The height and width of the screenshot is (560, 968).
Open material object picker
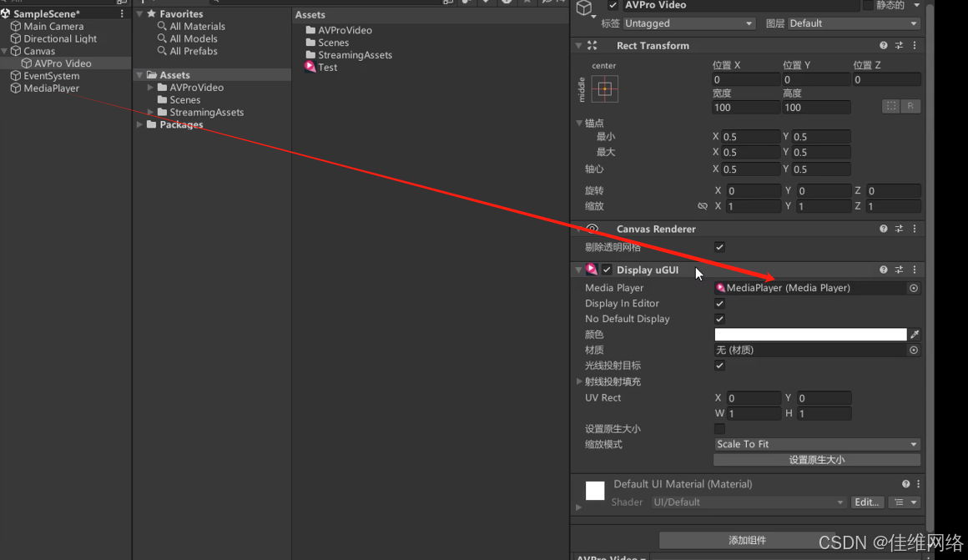(x=914, y=350)
